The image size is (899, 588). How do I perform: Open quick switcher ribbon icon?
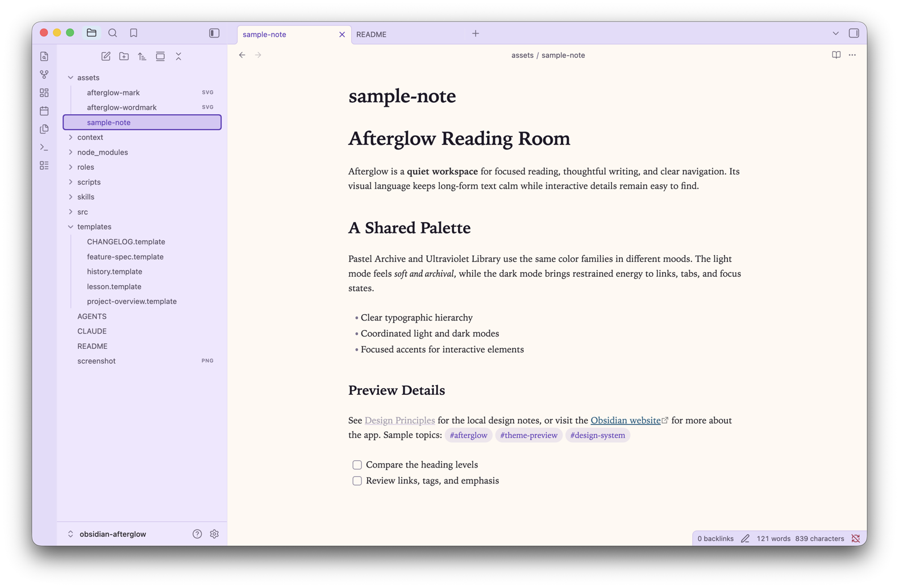(x=44, y=56)
